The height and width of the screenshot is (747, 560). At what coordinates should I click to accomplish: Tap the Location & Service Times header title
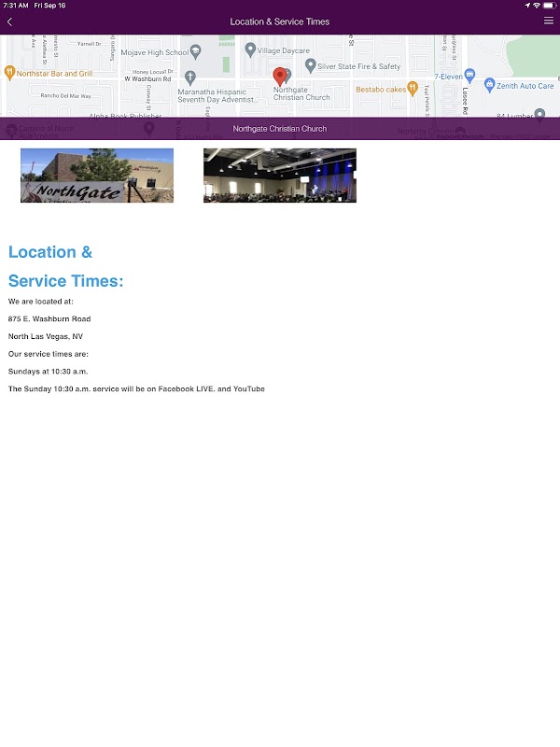[279, 21]
